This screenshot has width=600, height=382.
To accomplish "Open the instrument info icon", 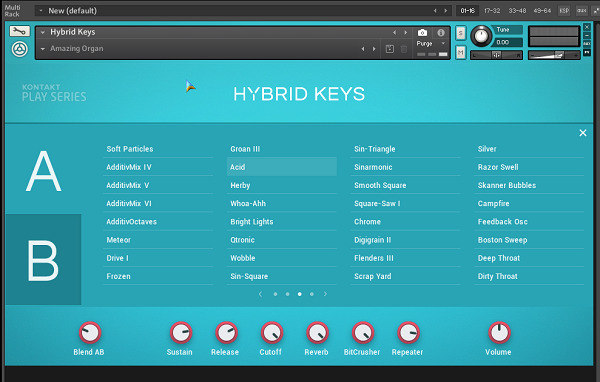I will 441,33.
